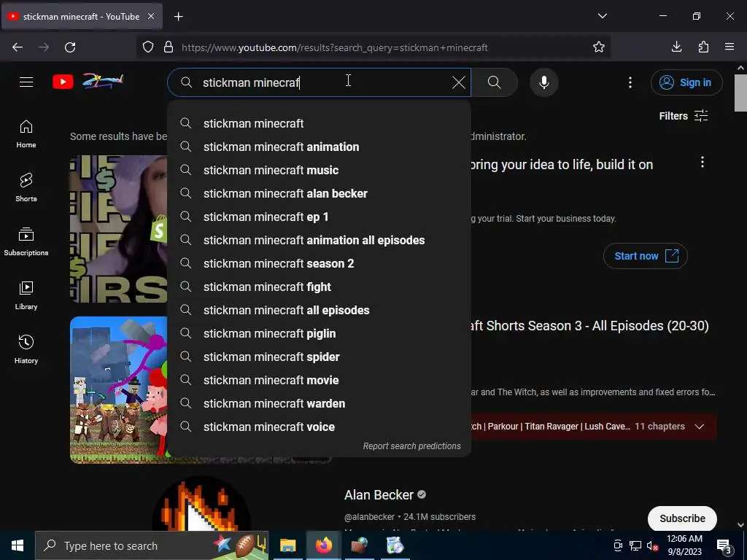Open File Explorer from the taskbar
747x560 pixels.
tap(287, 545)
